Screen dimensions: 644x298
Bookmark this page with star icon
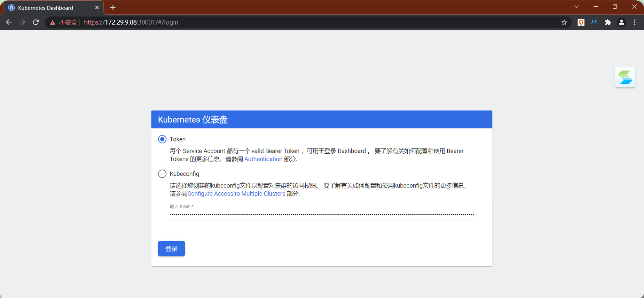(564, 22)
